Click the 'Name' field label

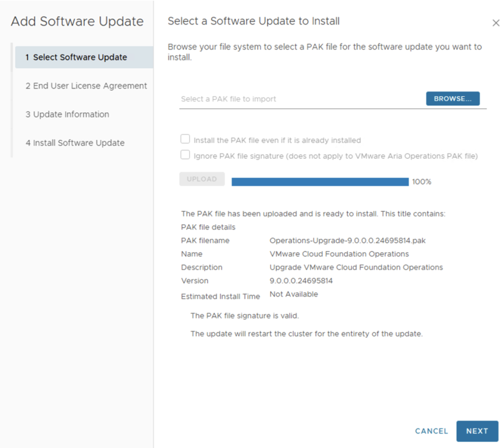coord(192,254)
